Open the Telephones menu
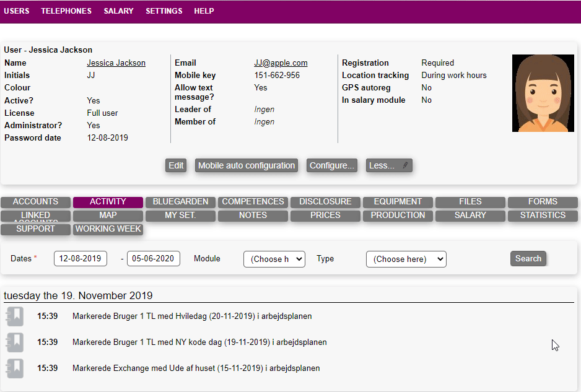The height and width of the screenshot is (392, 581). pos(66,11)
